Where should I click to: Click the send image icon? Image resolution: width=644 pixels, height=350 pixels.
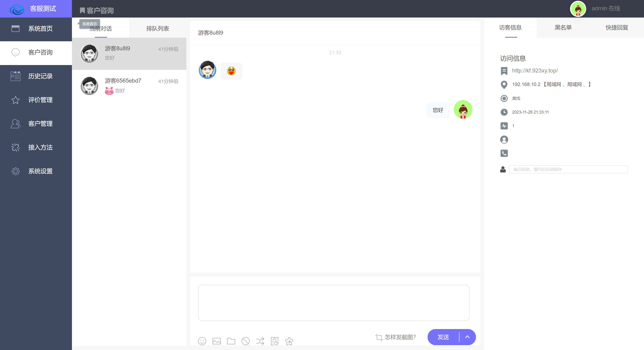[x=216, y=341]
